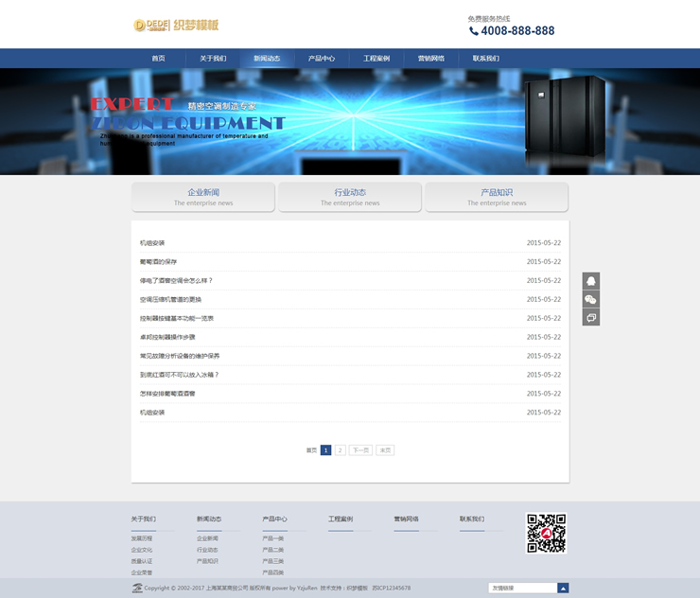Expand the 友情链接 dropdown arrow
Viewport: 700px width, 598px height.
coord(563,588)
